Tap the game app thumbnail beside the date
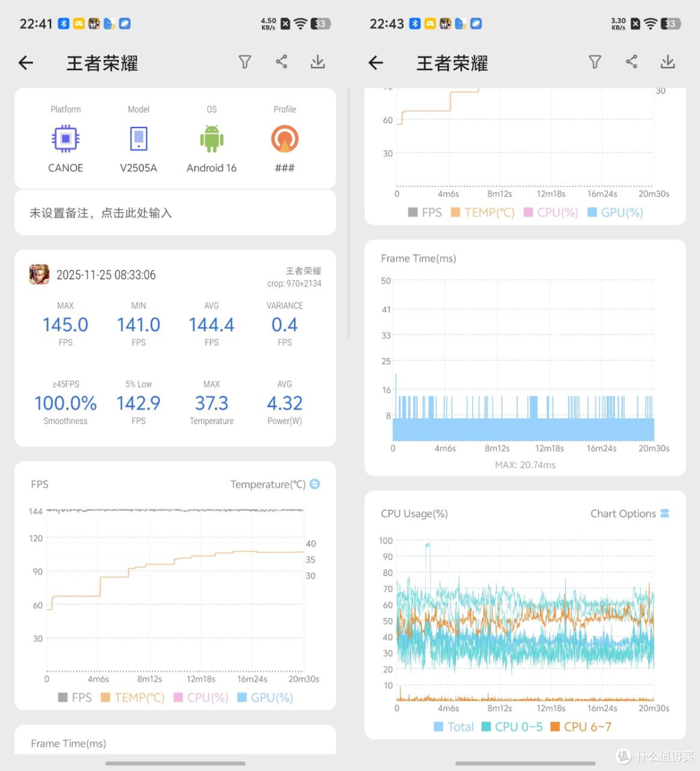Screen dimensions: 700x771 pyautogui.click(x=40, y=274)
